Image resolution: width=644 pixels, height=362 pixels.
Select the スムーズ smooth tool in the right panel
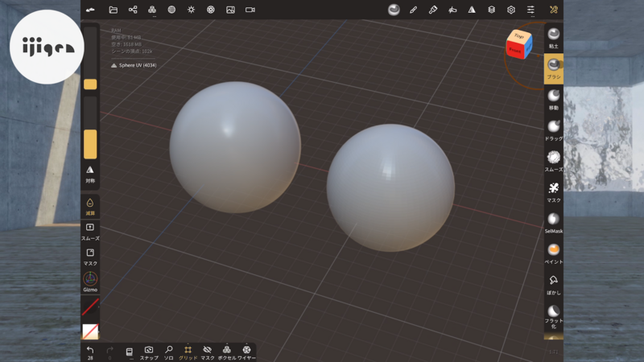(x=554, y=162)
